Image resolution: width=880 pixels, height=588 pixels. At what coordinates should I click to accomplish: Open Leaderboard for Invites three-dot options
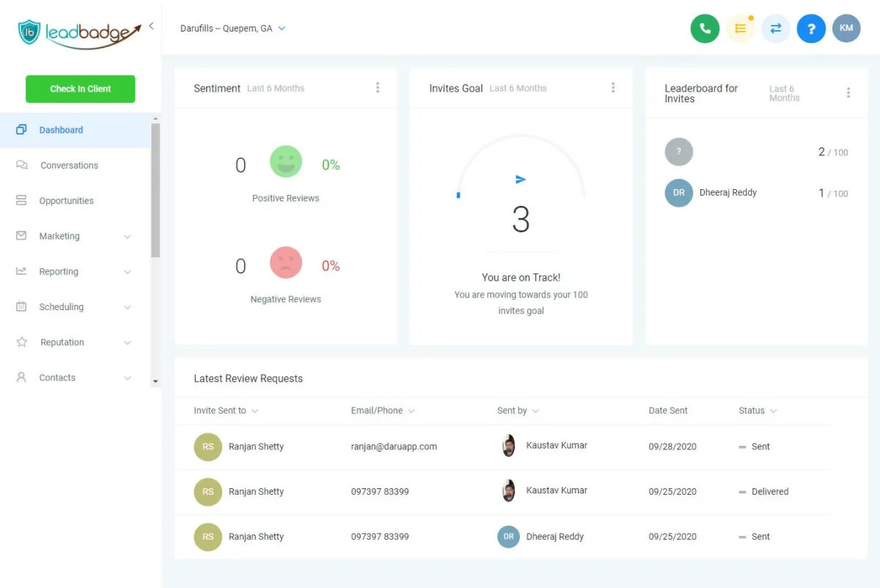tap(848, 93)
